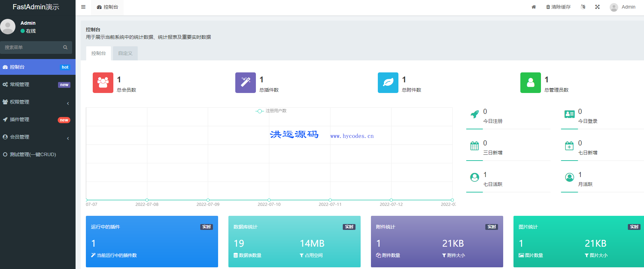
Task: Click the 七日活跃 user circle icon
Action: coord(475,177)
